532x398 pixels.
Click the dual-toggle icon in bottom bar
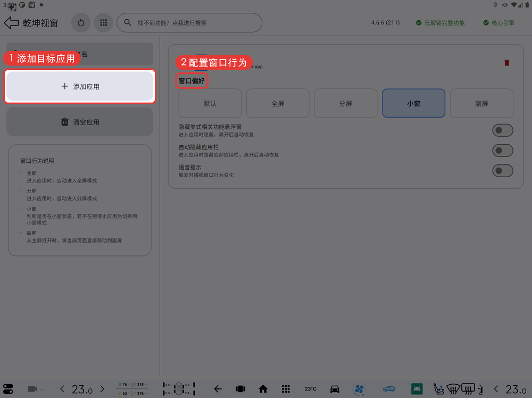click(x=8, y=389)
